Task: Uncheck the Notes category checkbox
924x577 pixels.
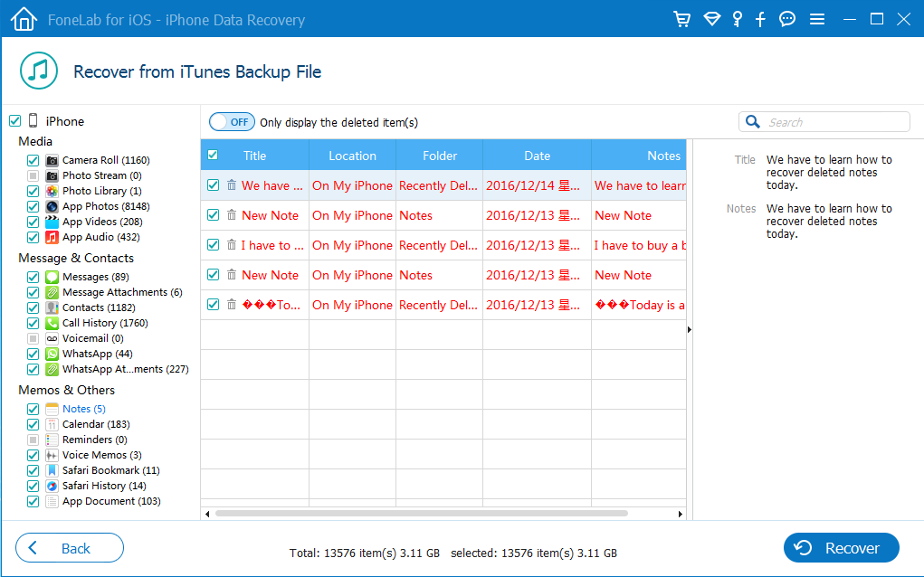Action: coord(33,409)
